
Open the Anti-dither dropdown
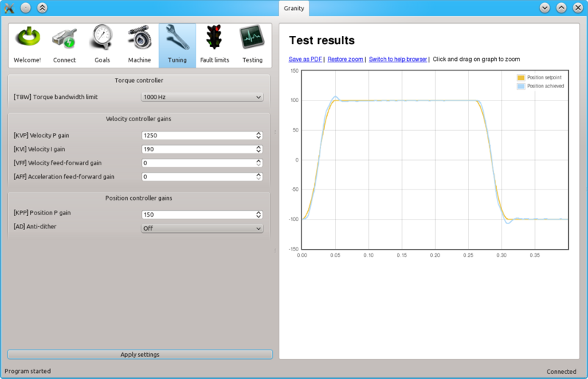tap(202, 228)
